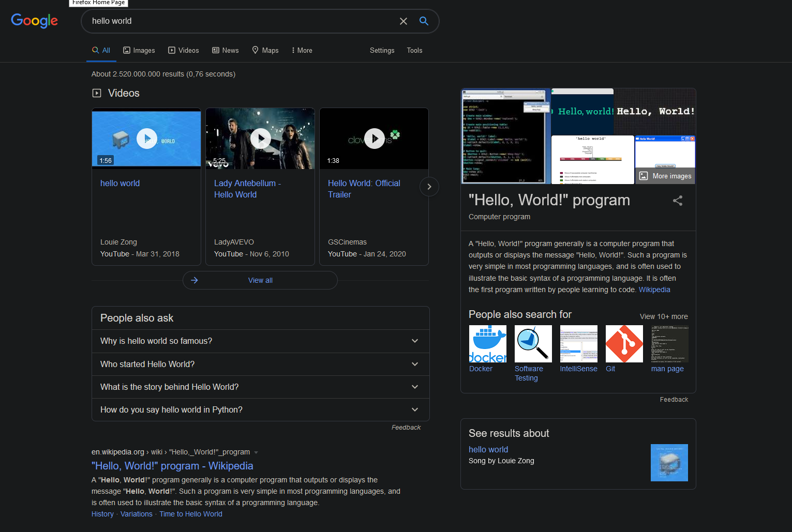Open search Tools

pyautogui.click(x=414, y=50)
